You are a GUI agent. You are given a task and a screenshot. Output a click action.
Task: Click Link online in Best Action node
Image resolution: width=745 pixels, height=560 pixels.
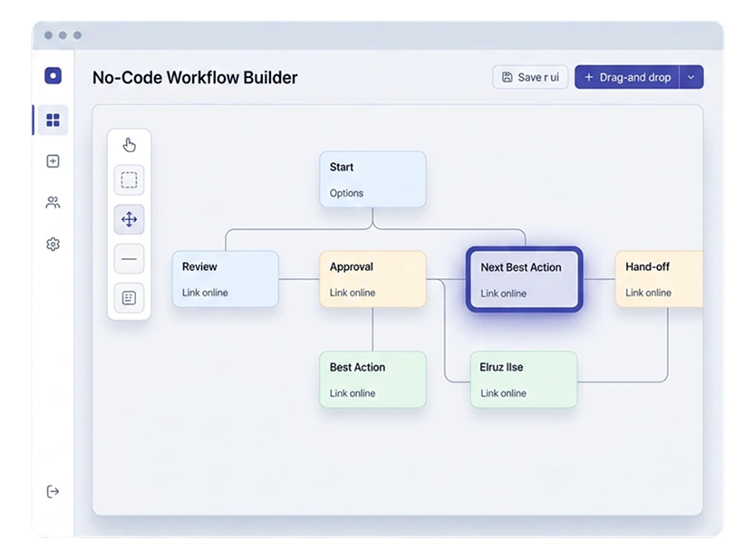[x=353, y=393]
